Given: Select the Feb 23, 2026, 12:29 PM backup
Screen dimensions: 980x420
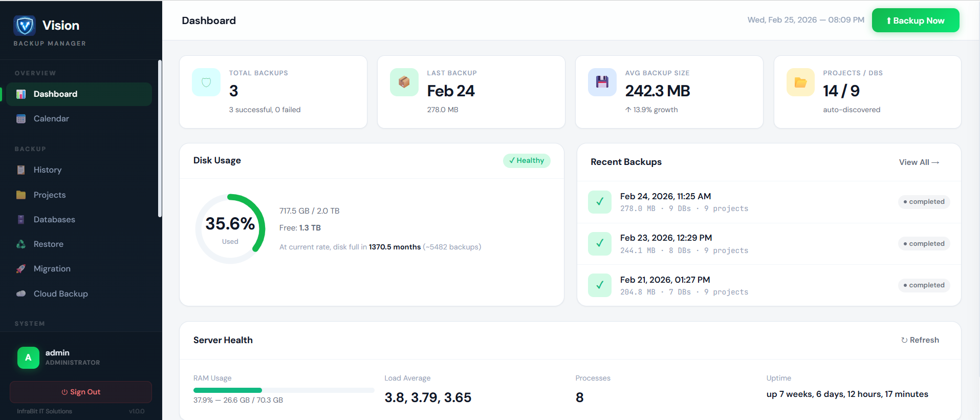Looking at the screenshot, I should pyautogui.click(x=769, y=244).
